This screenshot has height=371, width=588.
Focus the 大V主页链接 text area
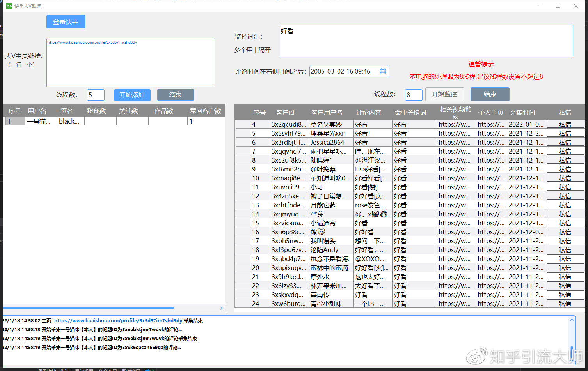coord(131,62)
